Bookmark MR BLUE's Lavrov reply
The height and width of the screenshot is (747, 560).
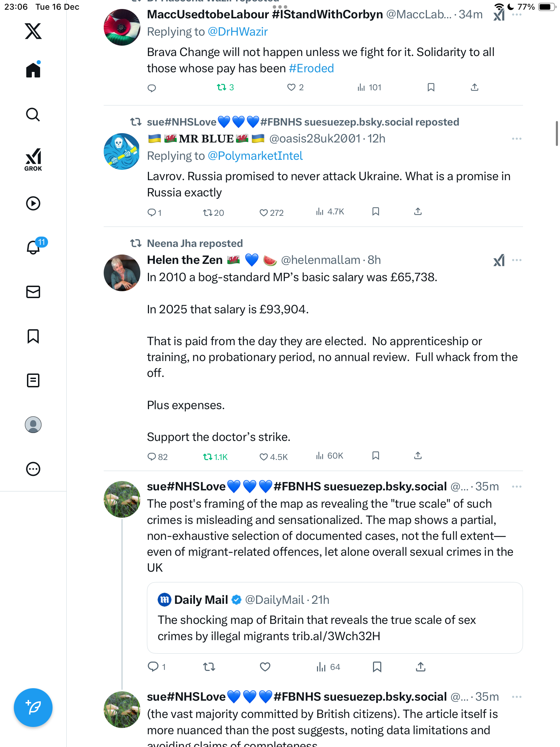pos(376,212)
